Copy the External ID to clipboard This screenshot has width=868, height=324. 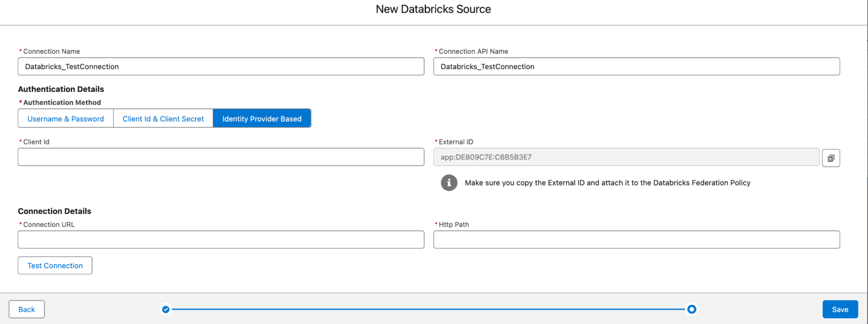click(831, 158)
